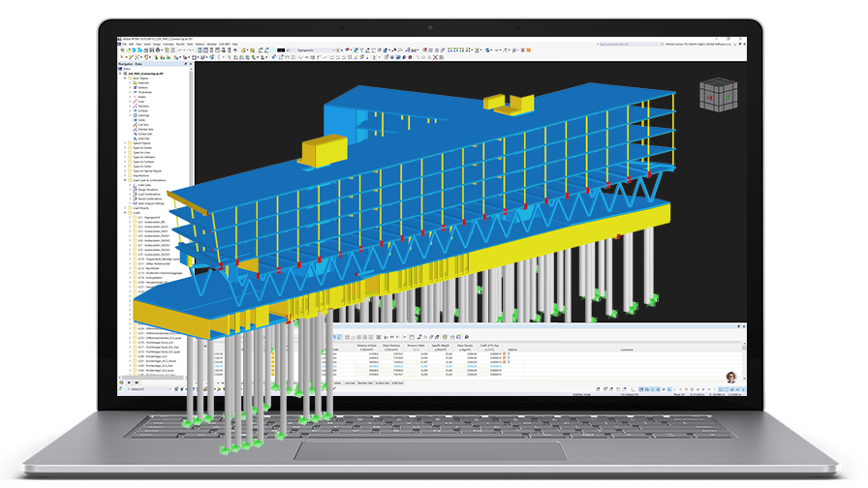The height and width of the screenshot is (488, 868).
Task: Expand the Load Wizards folder
Action: tap(125, 208)
